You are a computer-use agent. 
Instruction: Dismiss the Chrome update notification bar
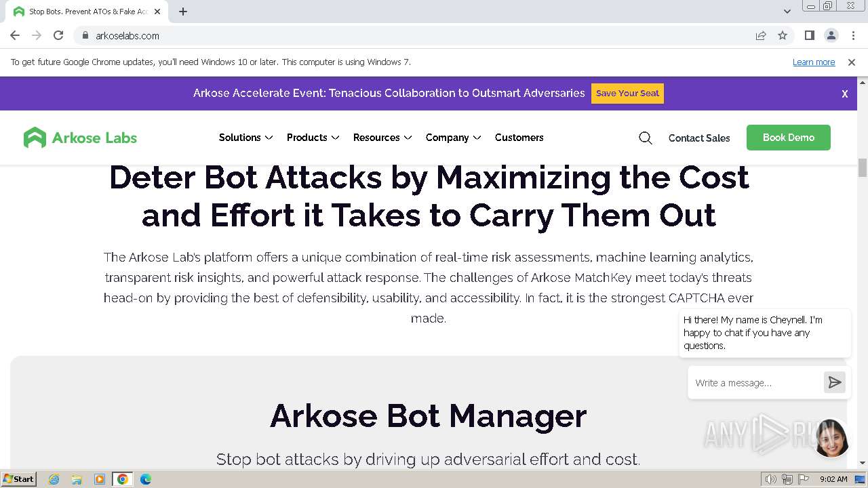(852, 62)
